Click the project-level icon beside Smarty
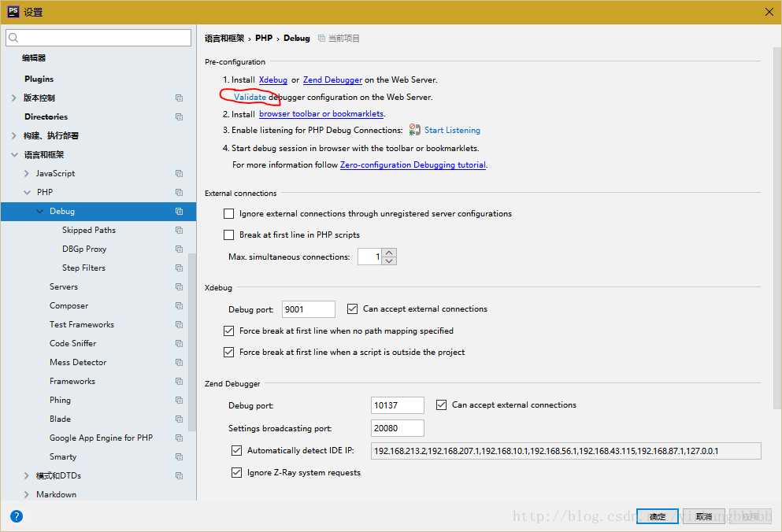The image size is (782, 532). pyautogui.click(x=179, y=456)
